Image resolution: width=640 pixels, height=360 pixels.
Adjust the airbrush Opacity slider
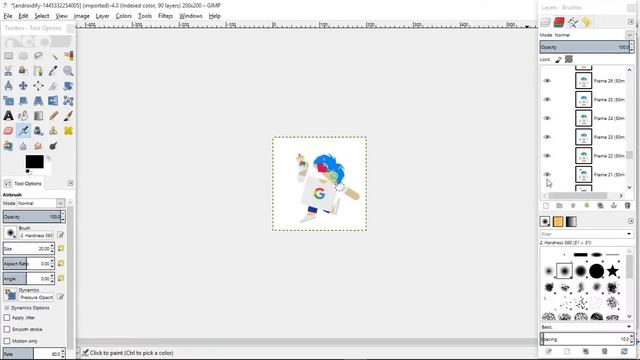click(34, 217)
